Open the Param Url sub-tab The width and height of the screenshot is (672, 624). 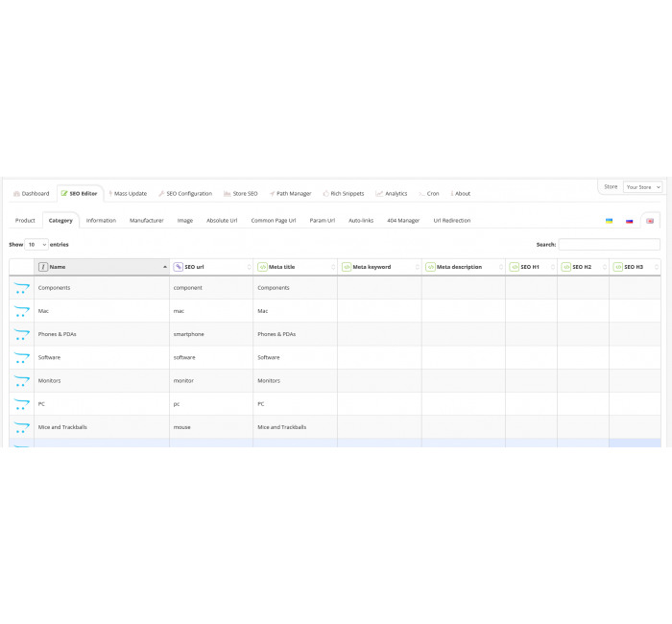pos(323,220)
